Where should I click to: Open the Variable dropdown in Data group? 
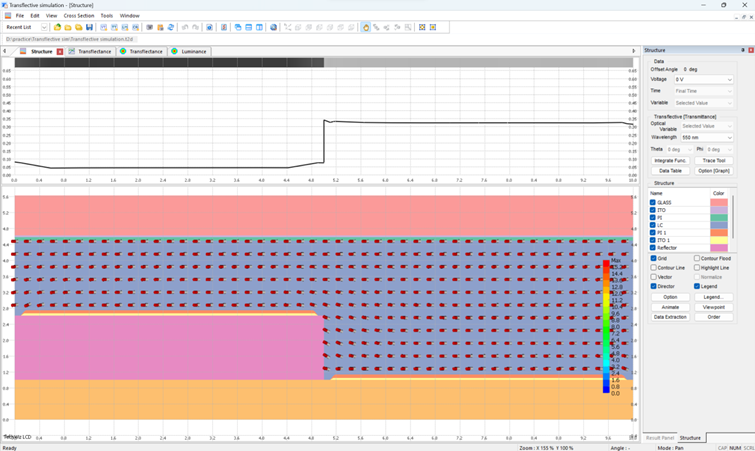tap(703, 103)
